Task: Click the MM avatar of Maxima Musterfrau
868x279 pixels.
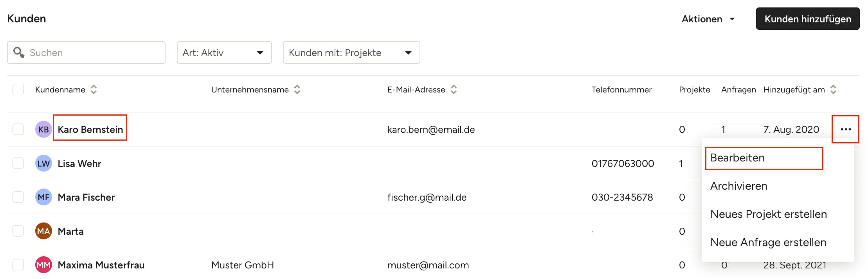Action: point(43,265)
